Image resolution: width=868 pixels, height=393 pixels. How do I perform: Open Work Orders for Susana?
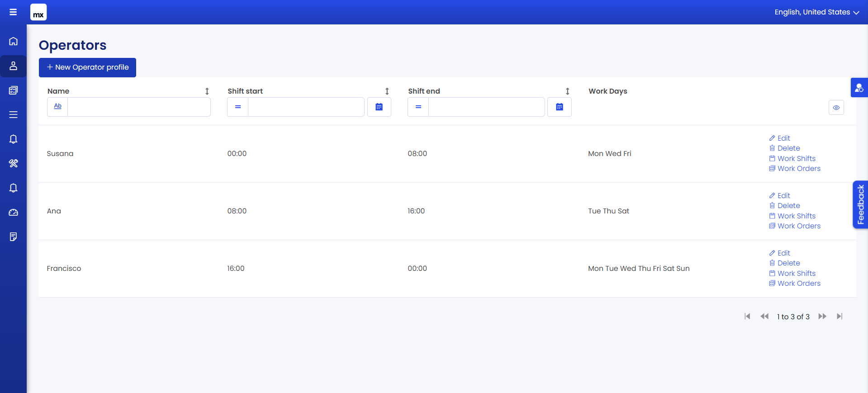click(795, 169)
